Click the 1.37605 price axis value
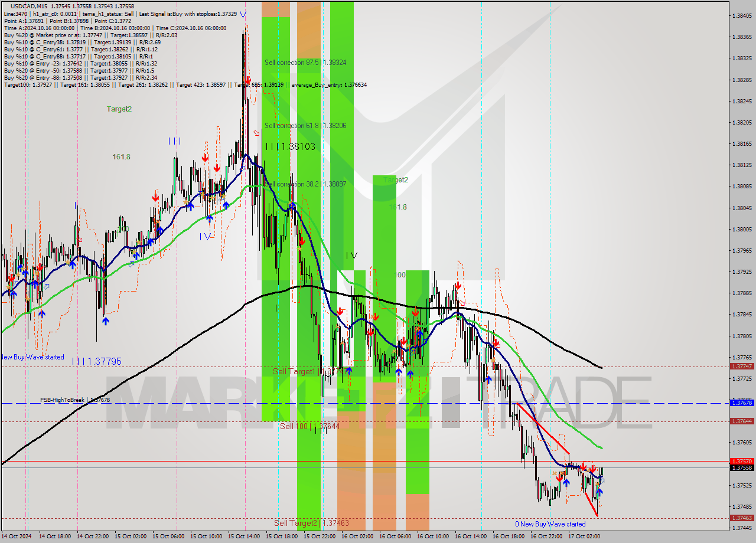Screen dimensions: 756x543 (742, 442)
